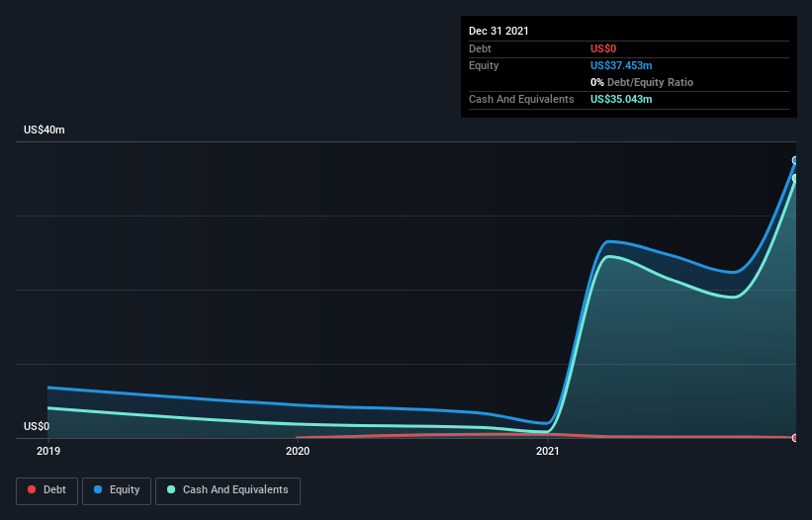The height and width of the screenshot is (520, 812).
Task: Toggle the Debt legend button
Action: pyautogui.click(x=46, y=491)
